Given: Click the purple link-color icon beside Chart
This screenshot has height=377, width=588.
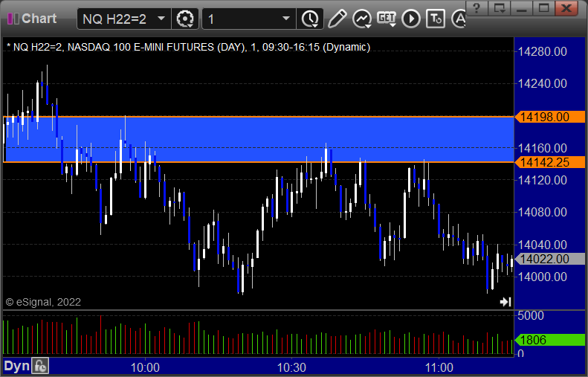Looking at the screenshot, I should pos(13,19).
